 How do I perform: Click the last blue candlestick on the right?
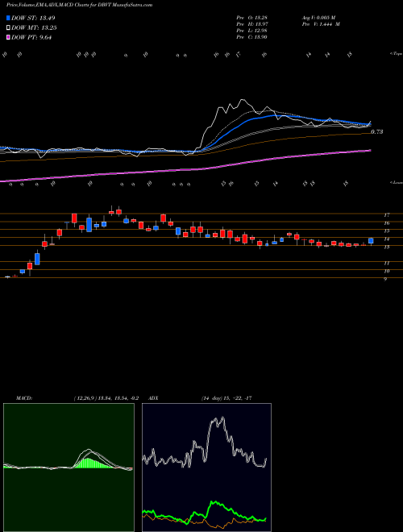tap(371, 240)
